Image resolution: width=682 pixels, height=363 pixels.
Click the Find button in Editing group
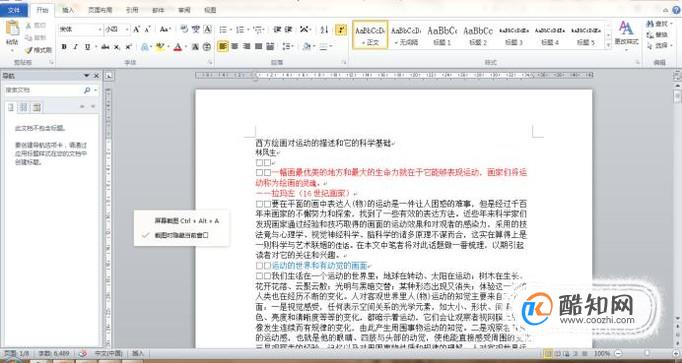pos(659,24)
